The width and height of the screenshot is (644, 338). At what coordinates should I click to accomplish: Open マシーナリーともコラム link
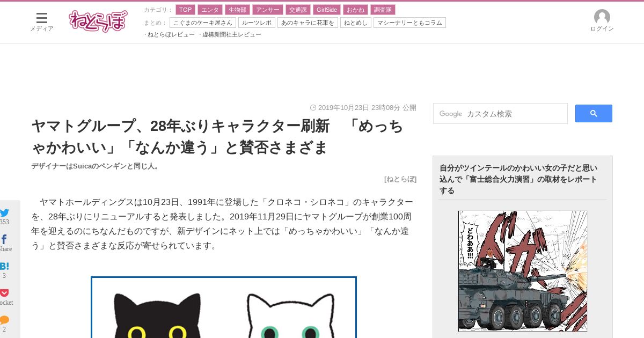click(409, 23)
